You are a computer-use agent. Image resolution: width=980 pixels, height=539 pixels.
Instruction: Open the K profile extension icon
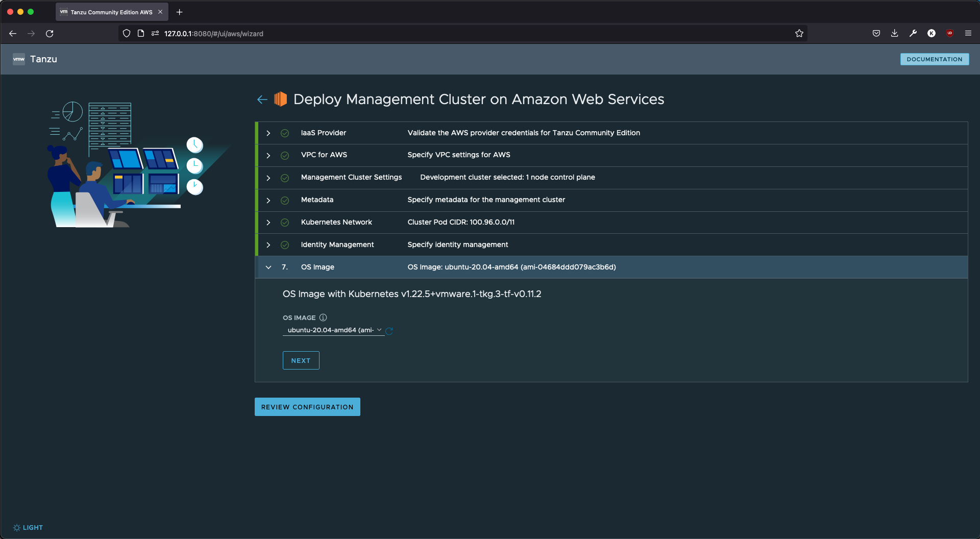coord(932,34)
